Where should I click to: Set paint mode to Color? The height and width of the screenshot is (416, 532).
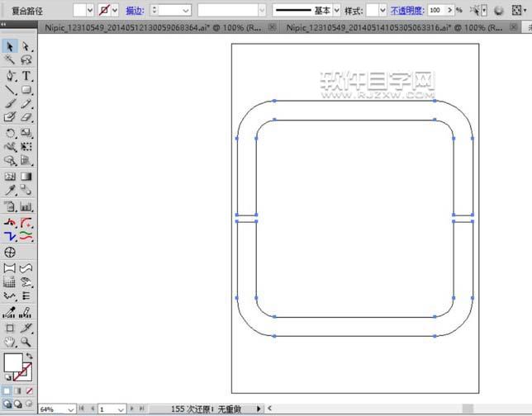click(x=7, y=391)
